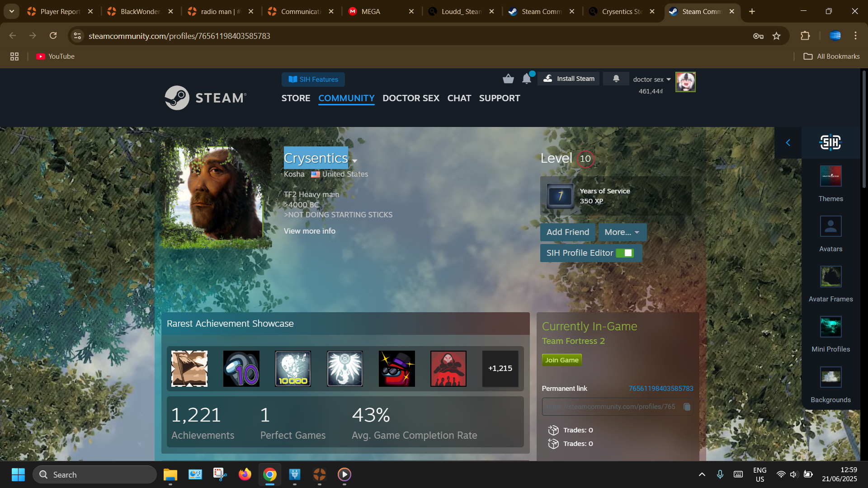868x488 pixels.
Task: Click the Chrome address bar URL
Action: (x=179, y=36)
